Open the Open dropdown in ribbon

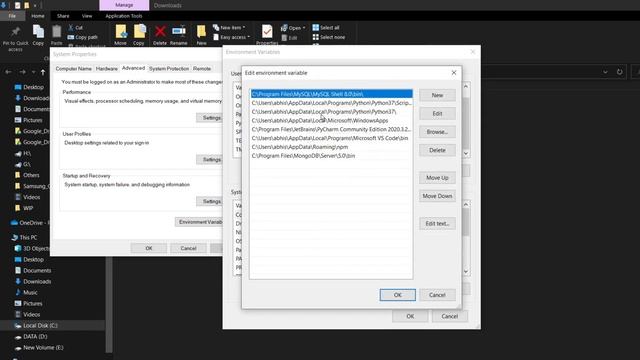click(293, 28)
